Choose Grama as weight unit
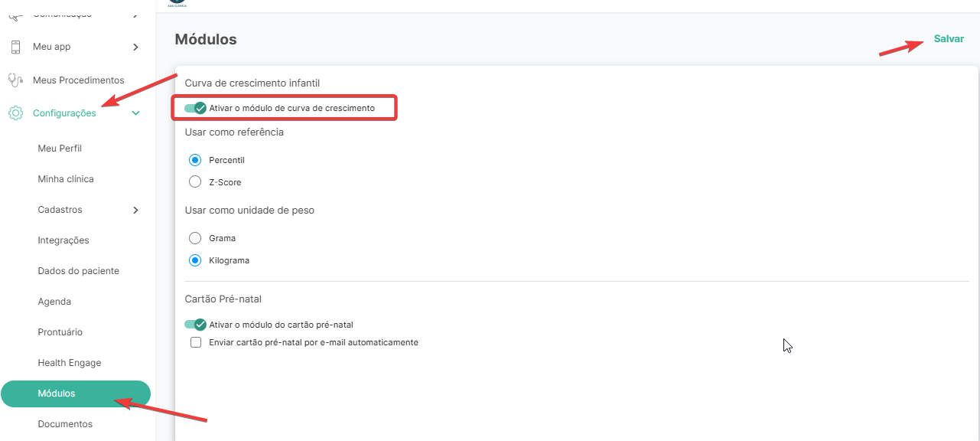This screenshot has height=441, width=980. tap(195, 238)
